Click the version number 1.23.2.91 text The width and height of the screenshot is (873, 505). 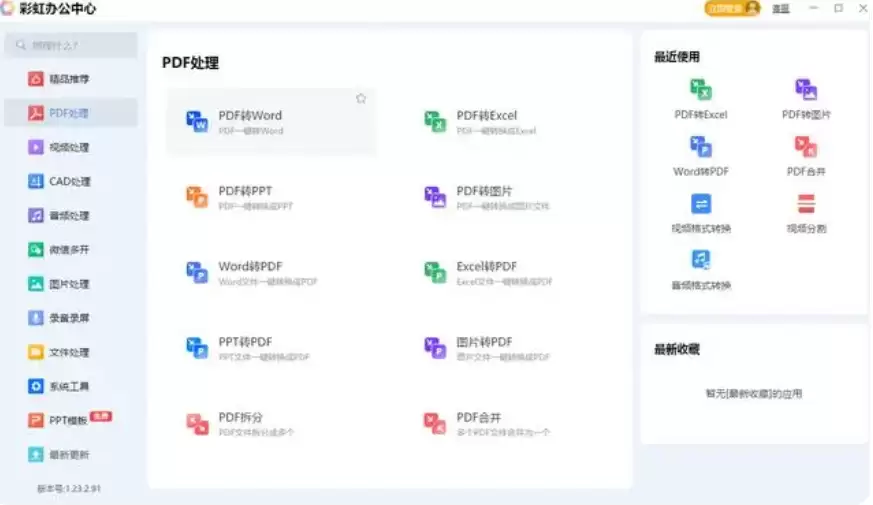click(x=69, y=488)
